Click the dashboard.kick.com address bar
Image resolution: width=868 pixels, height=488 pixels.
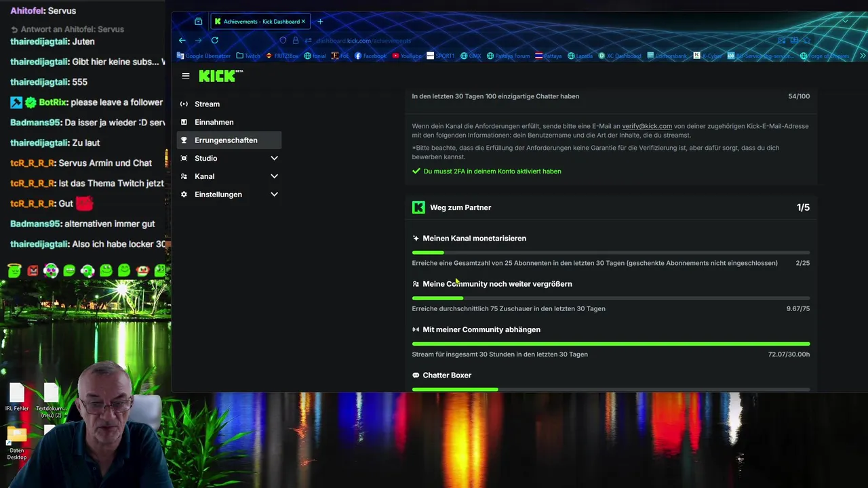pos(363,41)
